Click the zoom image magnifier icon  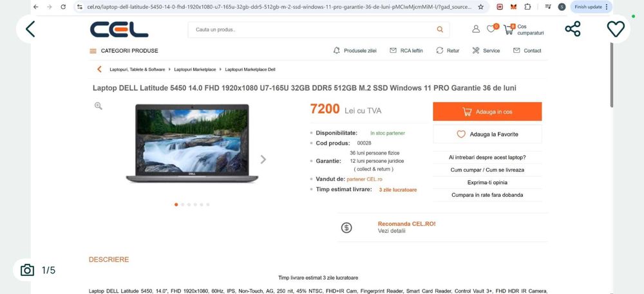coord(98,106)
